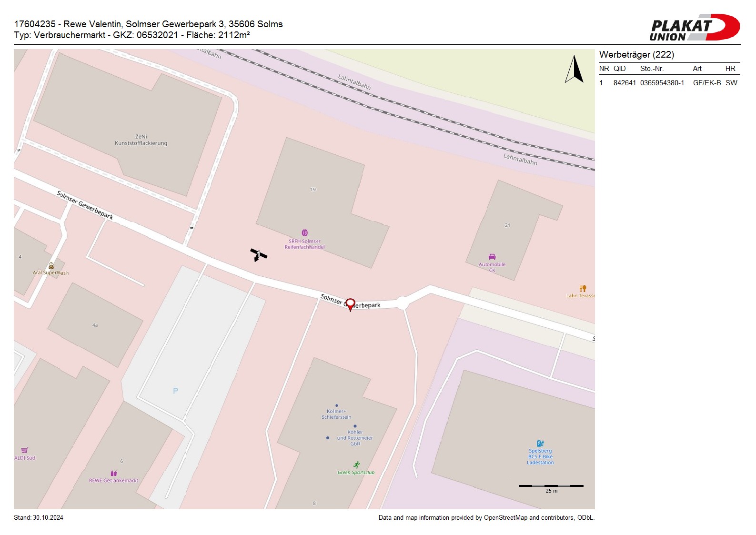
Task: Click the 25 m scale bar
Action: click(x=551, y=486)
